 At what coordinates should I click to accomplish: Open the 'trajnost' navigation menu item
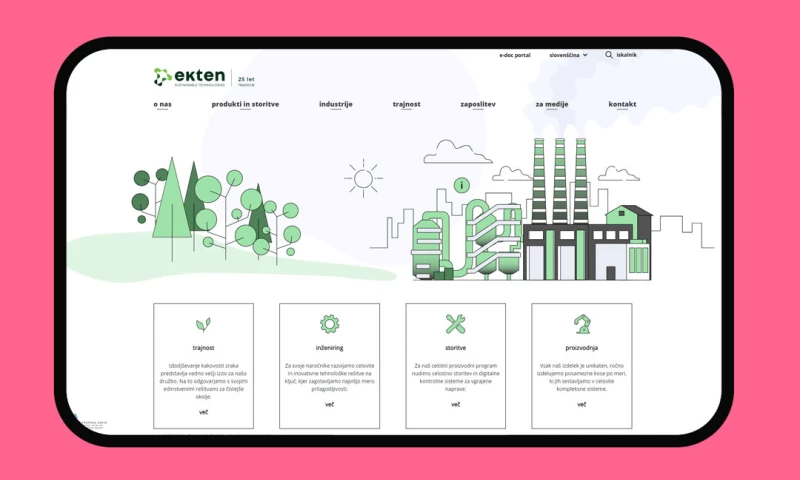click(x=407, y=104)
